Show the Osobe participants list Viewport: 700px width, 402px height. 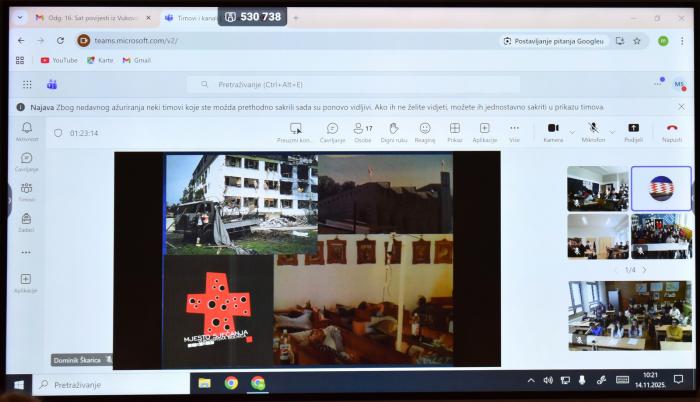362,129
